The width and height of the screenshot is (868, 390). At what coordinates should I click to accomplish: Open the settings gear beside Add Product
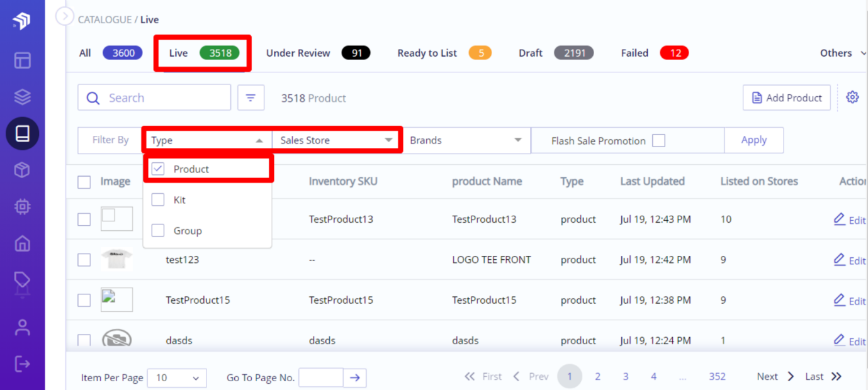click(852, 97)
